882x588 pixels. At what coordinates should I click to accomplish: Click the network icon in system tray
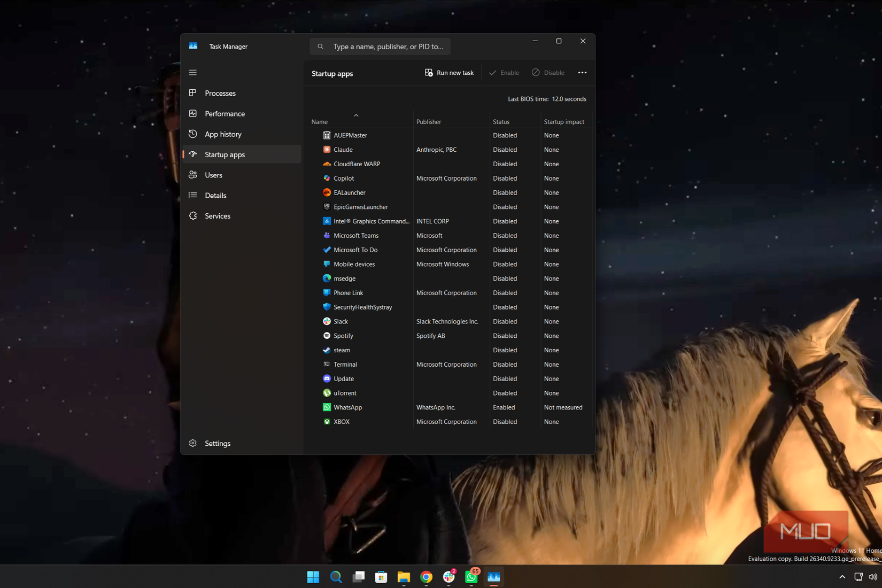(858, 577)
